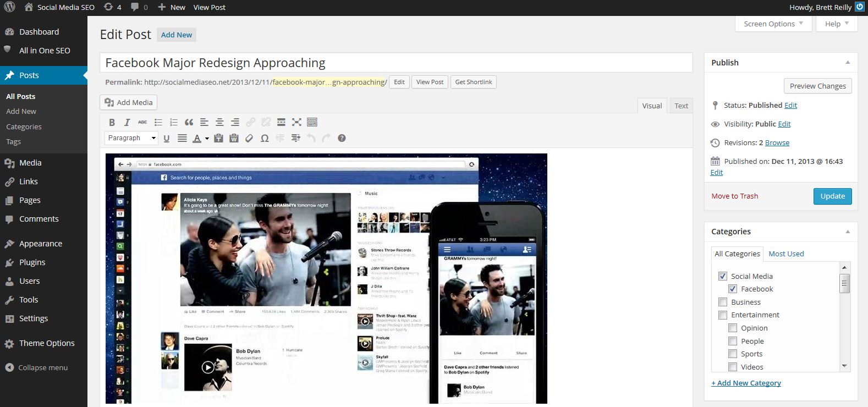Click the categories list scrollbar thumb

click(x=844, y=283)
